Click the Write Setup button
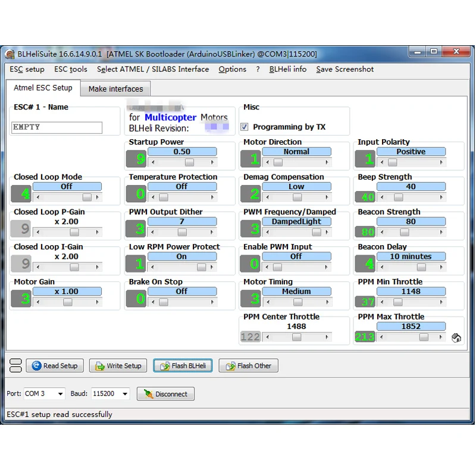476x476 pixels. pos(118,366)
